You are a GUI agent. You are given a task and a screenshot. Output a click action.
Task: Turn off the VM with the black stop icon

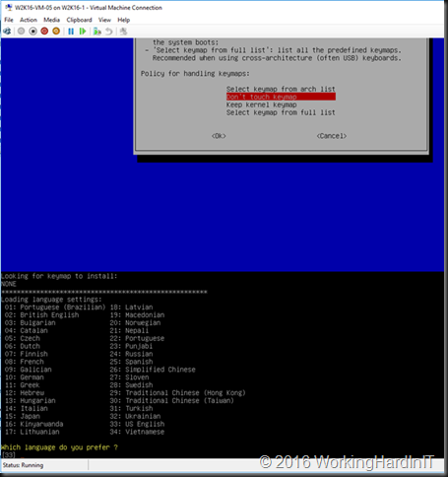(32, 32)
